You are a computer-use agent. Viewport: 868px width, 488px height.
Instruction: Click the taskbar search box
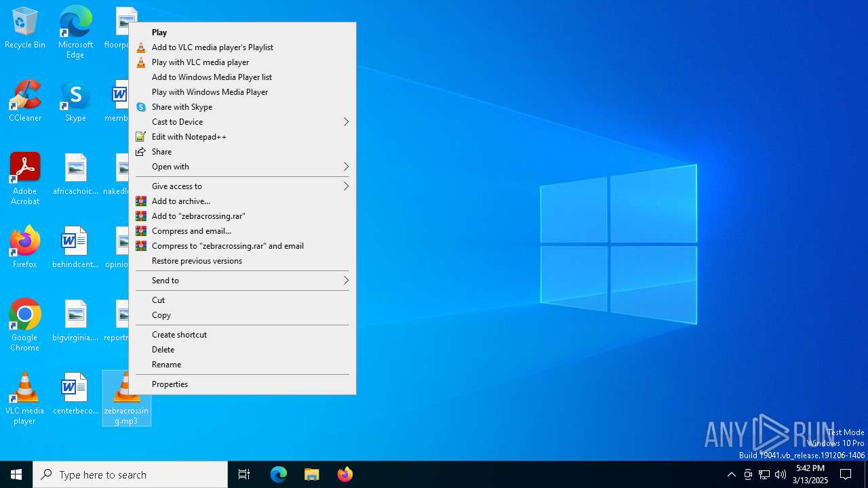[x=130, y=474]
